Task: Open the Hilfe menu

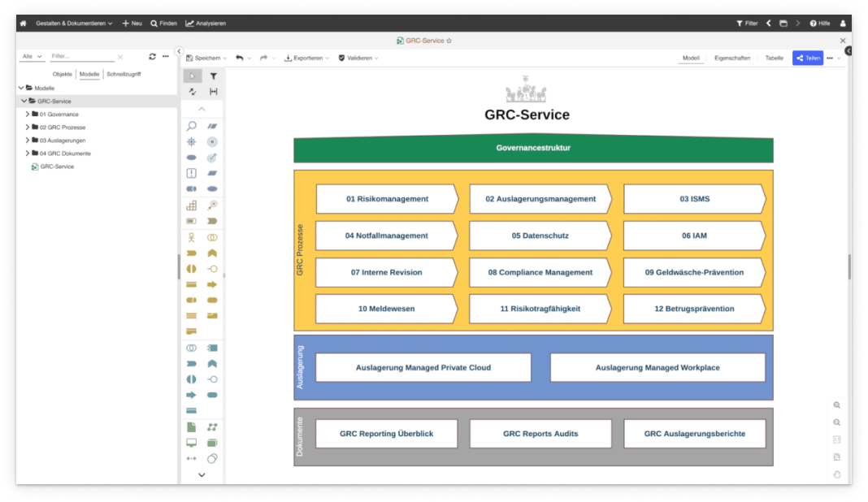Action: coord(820,24)
